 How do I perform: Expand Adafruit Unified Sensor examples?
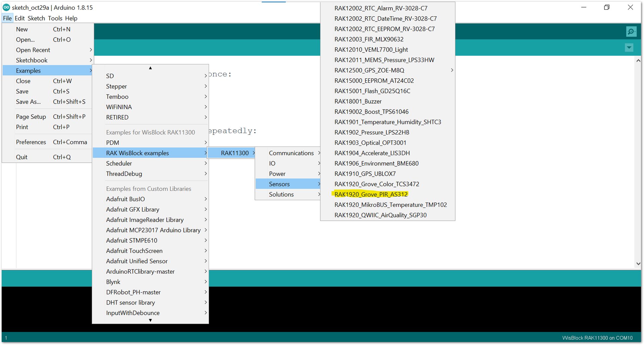[151, 261]
